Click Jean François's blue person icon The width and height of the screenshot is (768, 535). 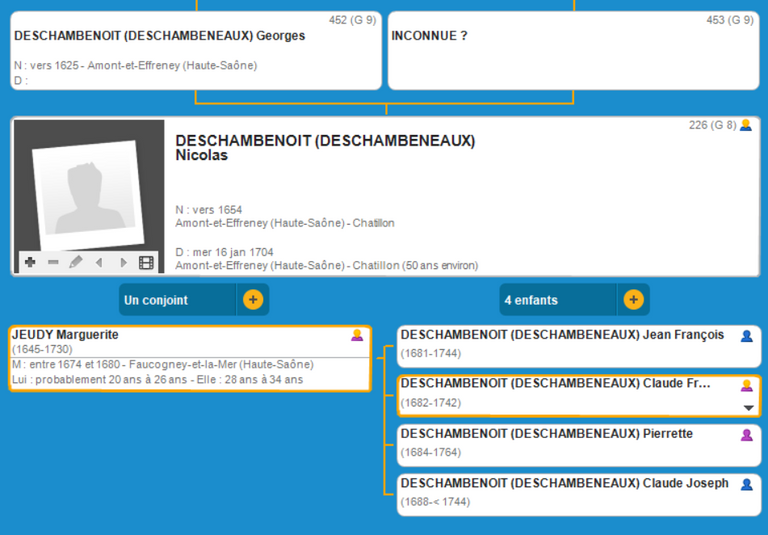click(746, 336)
